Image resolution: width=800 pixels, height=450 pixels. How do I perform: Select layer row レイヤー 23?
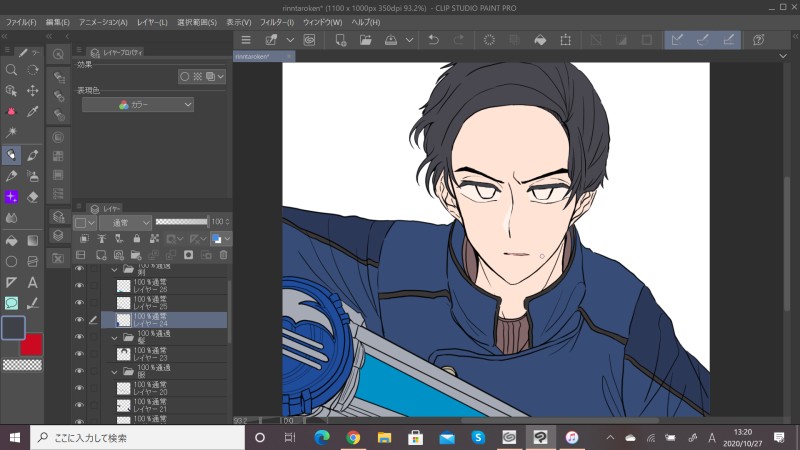(164, 354)
